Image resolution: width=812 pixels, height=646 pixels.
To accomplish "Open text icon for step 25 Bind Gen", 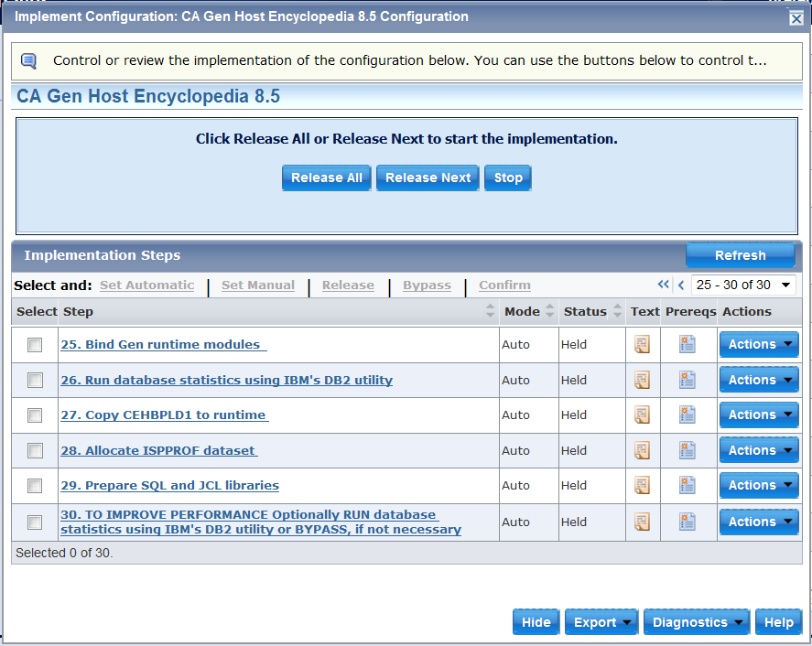I will (x=643, y=344).
